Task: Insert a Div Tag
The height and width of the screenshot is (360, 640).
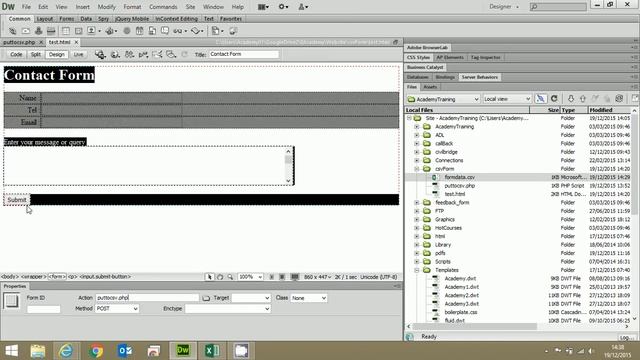Action: tap(78, 31)
